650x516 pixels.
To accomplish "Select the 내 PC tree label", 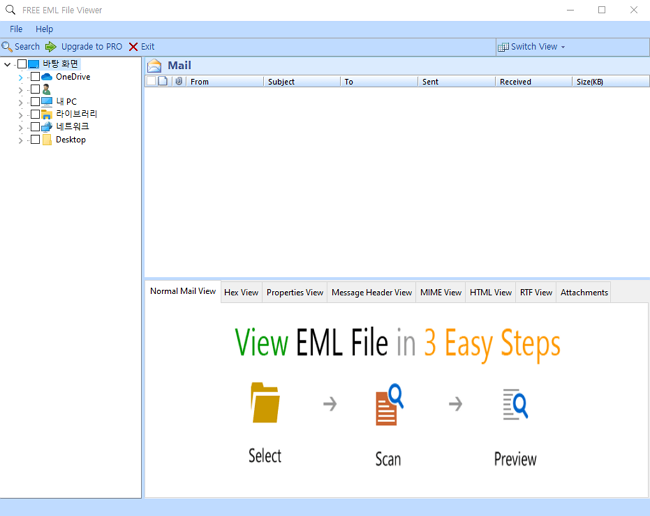I will point(66,102).
